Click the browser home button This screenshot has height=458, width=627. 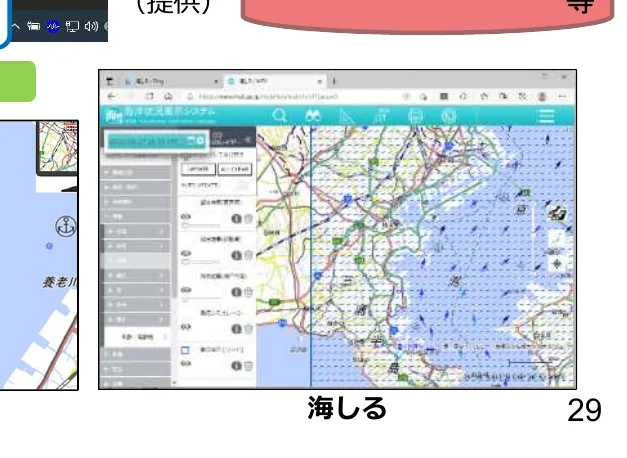click(168, 96)
